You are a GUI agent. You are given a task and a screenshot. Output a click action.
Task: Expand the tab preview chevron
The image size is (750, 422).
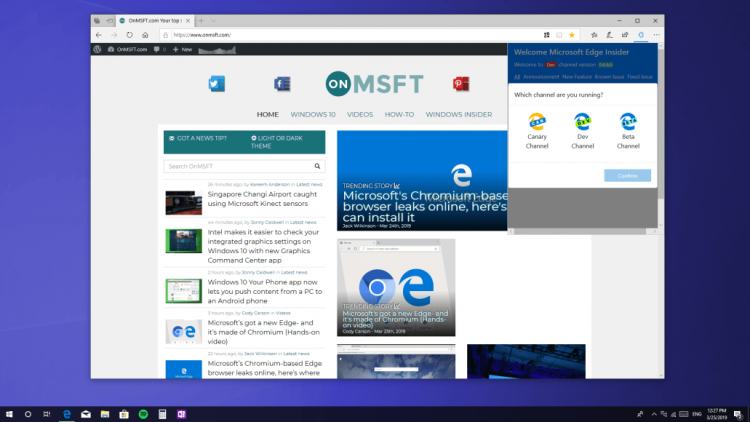click(213, 21)
